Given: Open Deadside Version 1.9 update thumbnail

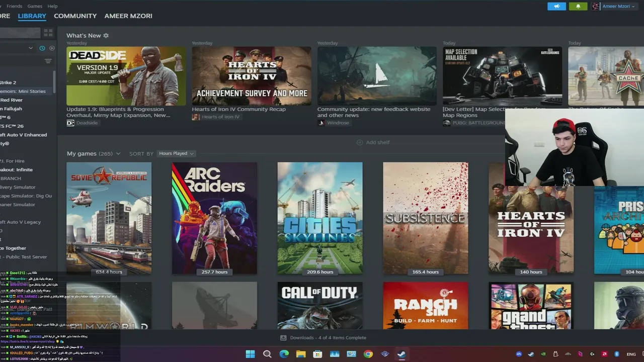Looking at the screenshot, I should [x=126, y=76].
